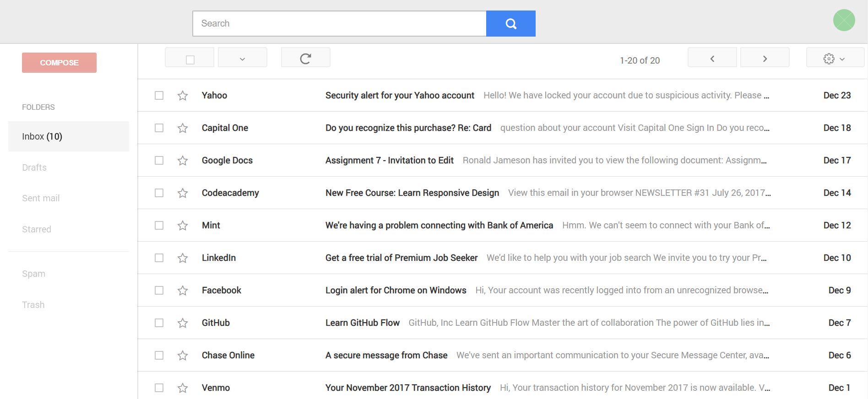Click the Dec 23 date
This screenshot has height=399, width=868.
click(x=837, y=95)
